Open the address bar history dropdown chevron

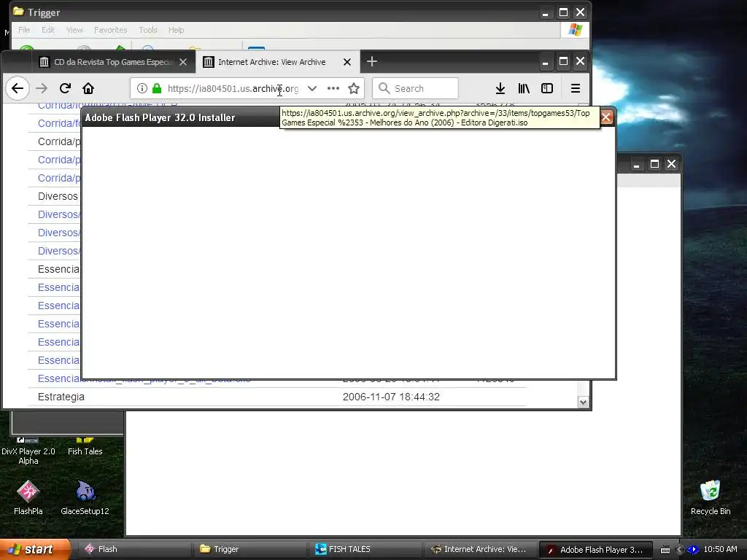tap(312, 88)
